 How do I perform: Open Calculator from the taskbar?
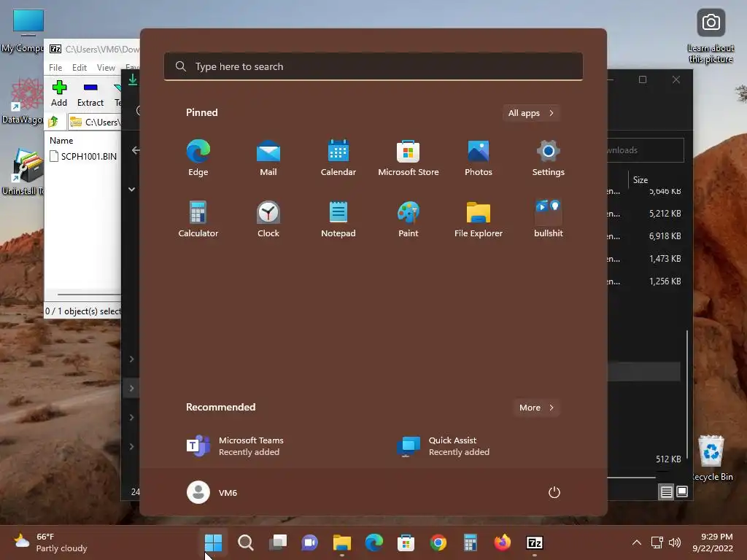[471, 542]
